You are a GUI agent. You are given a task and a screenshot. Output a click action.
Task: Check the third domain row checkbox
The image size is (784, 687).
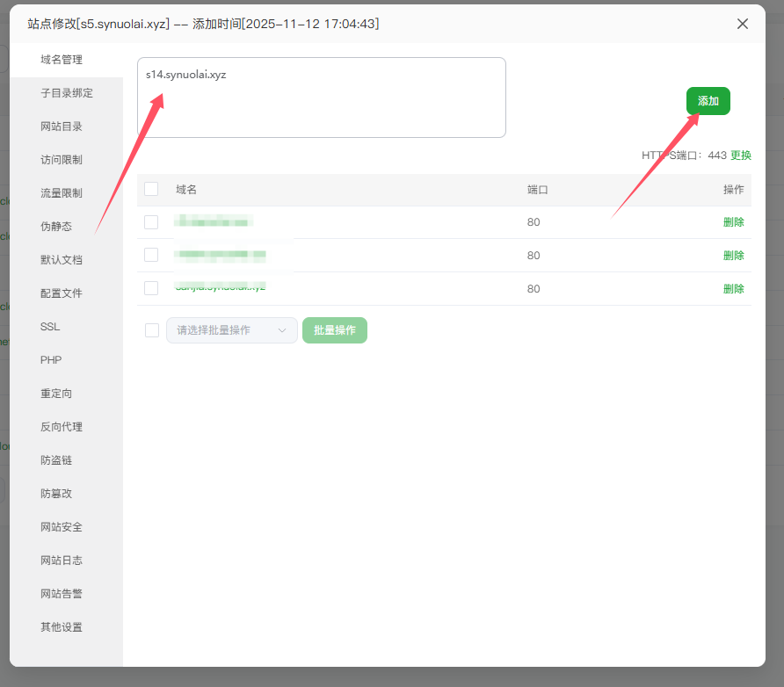(x=151, y=288)
